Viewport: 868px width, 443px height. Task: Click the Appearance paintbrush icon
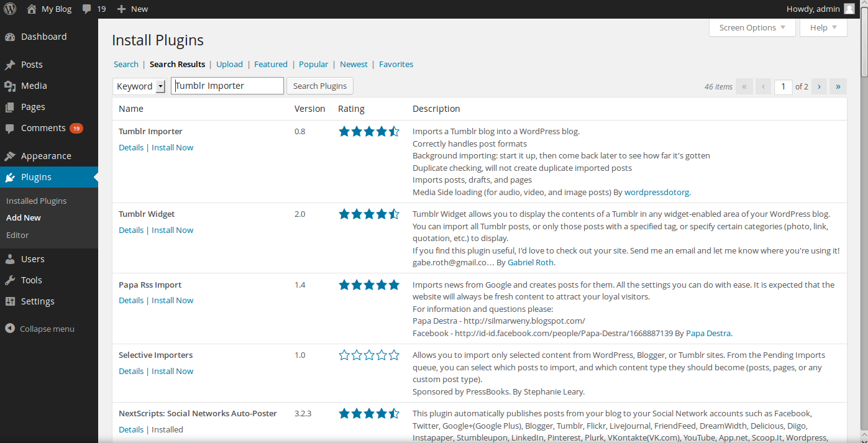pyautogui.click(x=10, y=156)
